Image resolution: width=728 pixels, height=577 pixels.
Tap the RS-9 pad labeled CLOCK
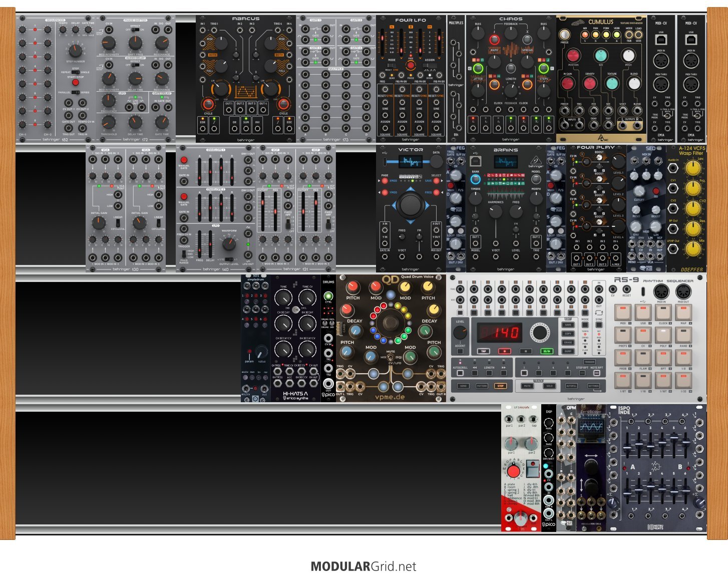click(x=663, y=312)
